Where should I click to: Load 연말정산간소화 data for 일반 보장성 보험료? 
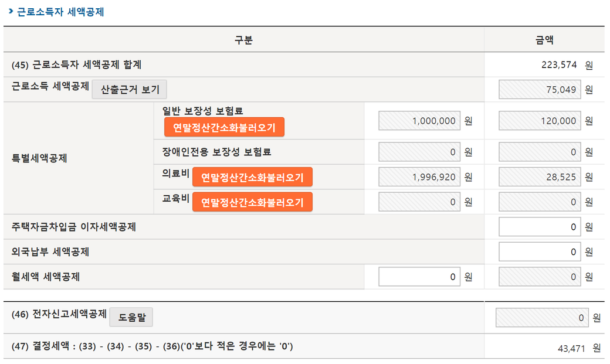pos(224,127)
